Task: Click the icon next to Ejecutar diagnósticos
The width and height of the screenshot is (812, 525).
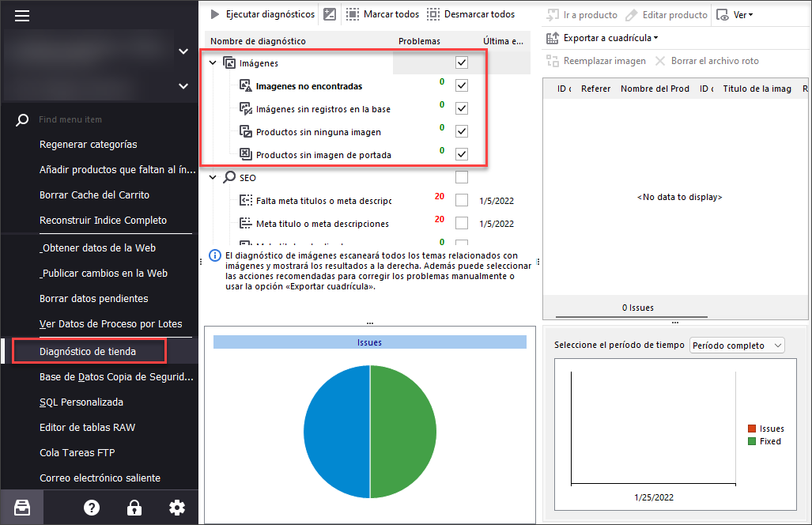Action: coord(330,14)
